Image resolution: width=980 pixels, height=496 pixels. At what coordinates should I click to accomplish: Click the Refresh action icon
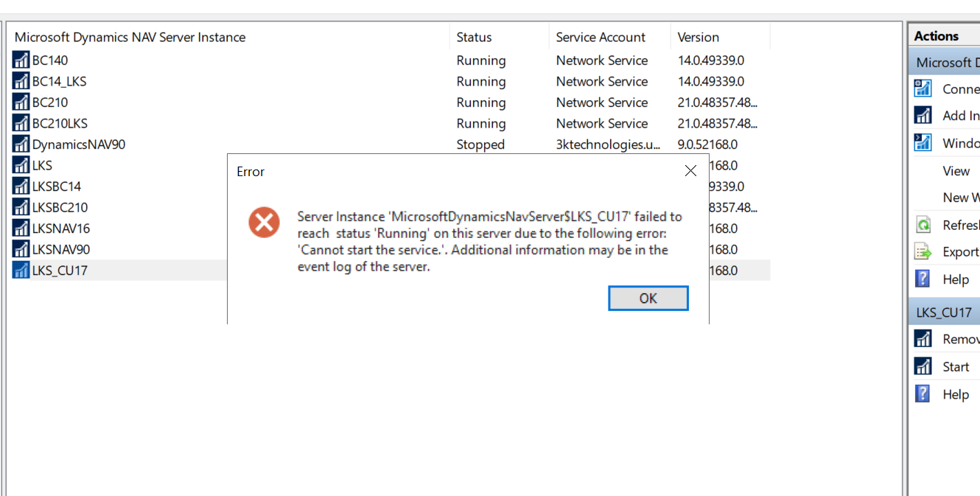[923, 225]
